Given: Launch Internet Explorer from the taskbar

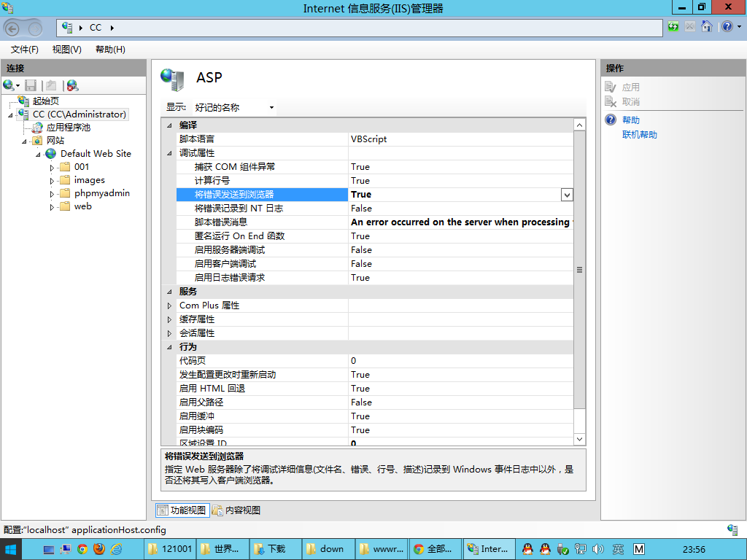Looking at the screenshot, I should click(x=116, y=550).
